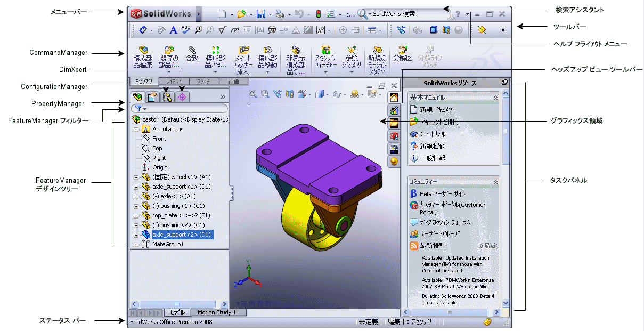Click the 合致 (Mate) paperclip icon

[192, 50]
